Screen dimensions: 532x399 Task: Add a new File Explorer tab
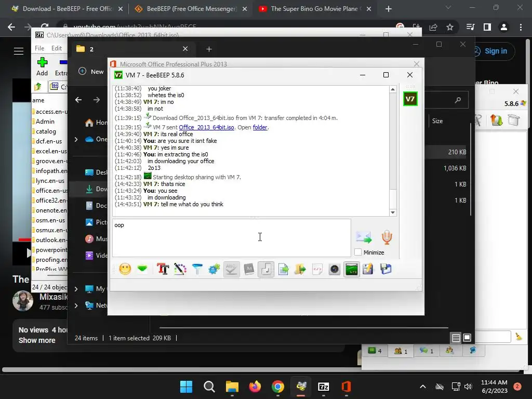point(209,49)
